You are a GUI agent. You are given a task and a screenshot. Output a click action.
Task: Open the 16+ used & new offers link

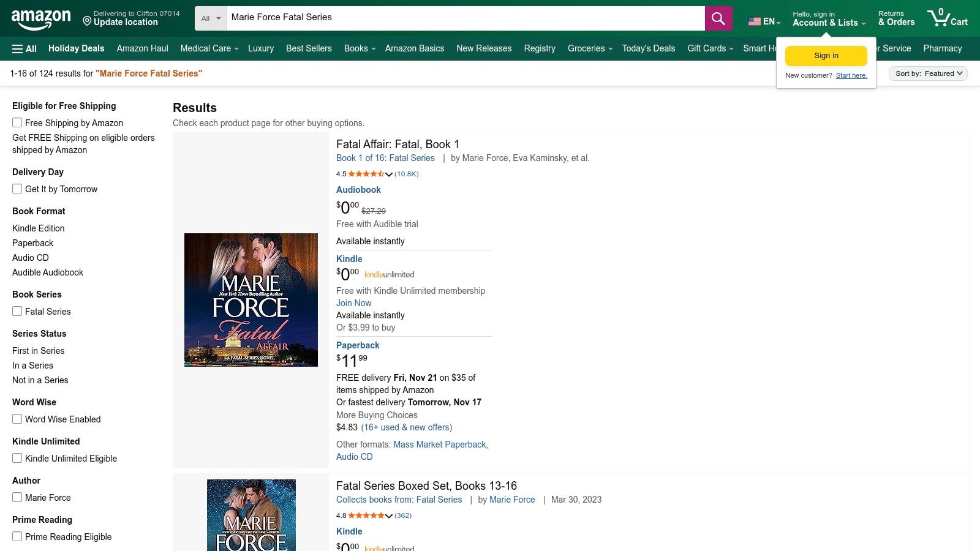pos(406,427)
